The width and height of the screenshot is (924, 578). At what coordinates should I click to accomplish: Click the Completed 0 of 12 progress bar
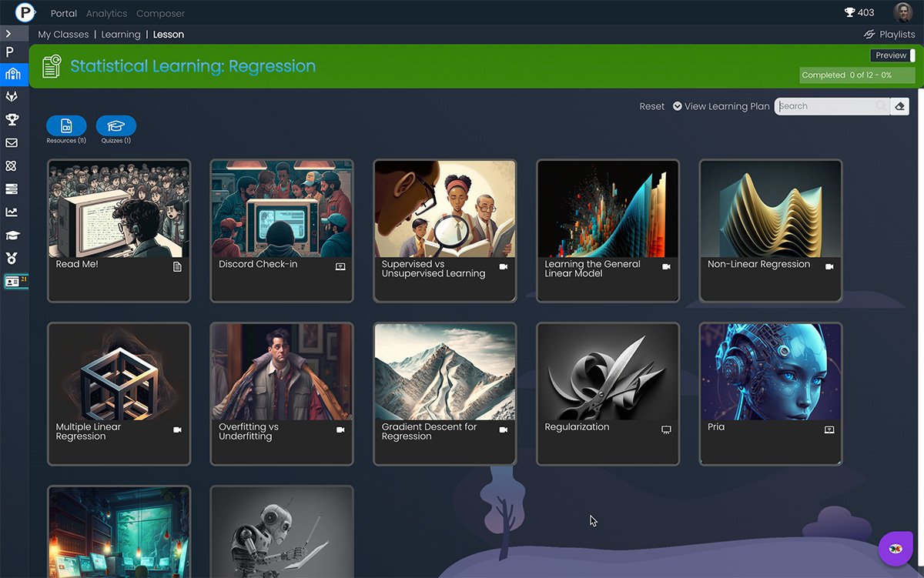point(857,75)
